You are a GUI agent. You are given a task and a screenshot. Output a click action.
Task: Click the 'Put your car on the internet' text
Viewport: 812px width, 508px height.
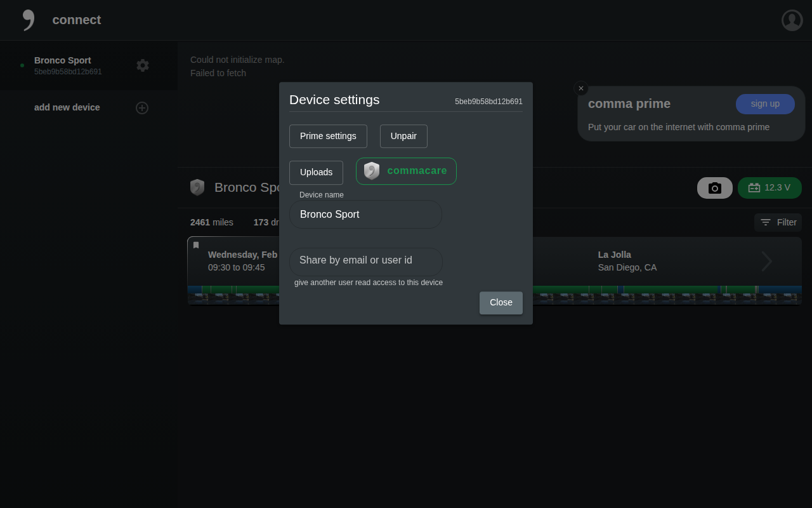679,127
